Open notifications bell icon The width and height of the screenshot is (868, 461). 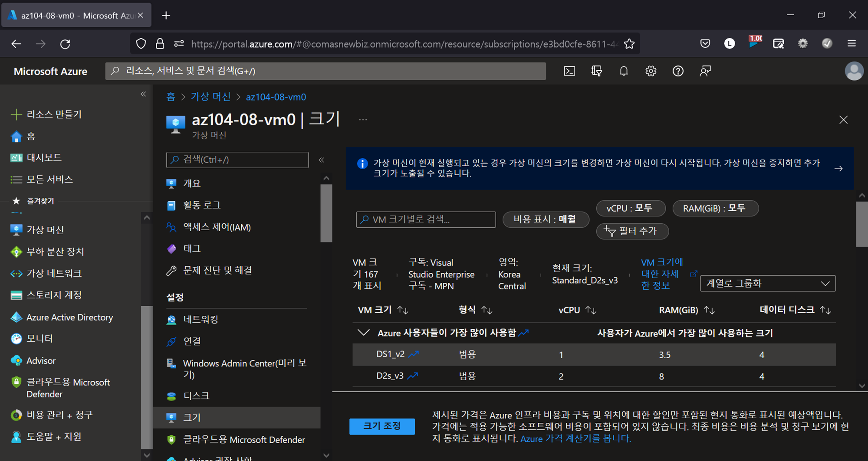click(x=624, y=71)
